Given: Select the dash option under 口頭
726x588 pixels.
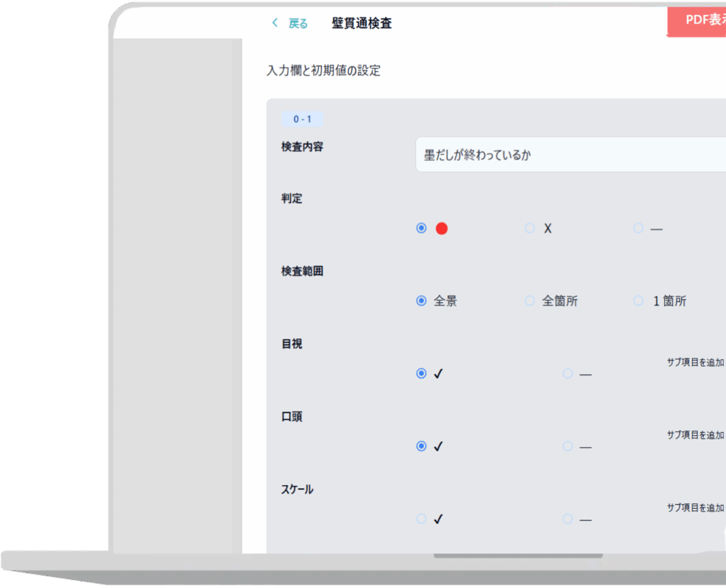Looking at the screenshot, I should click(567, 446).
